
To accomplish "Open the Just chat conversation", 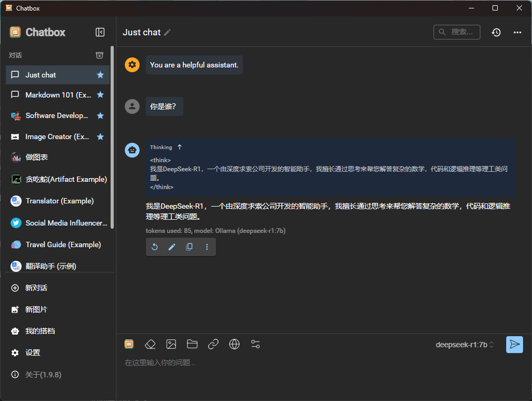I will pyautogui.click(x=58, y=75).
